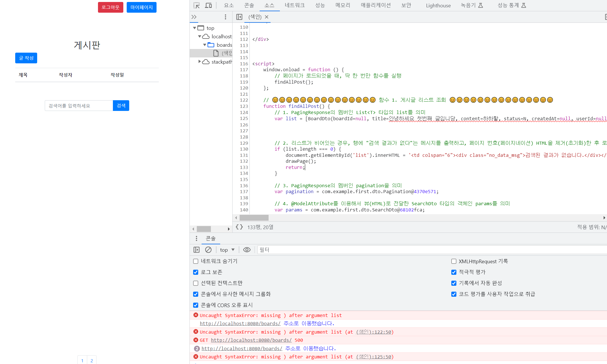
Task: Click the 글 작성 button
Action: coord(26,58)
